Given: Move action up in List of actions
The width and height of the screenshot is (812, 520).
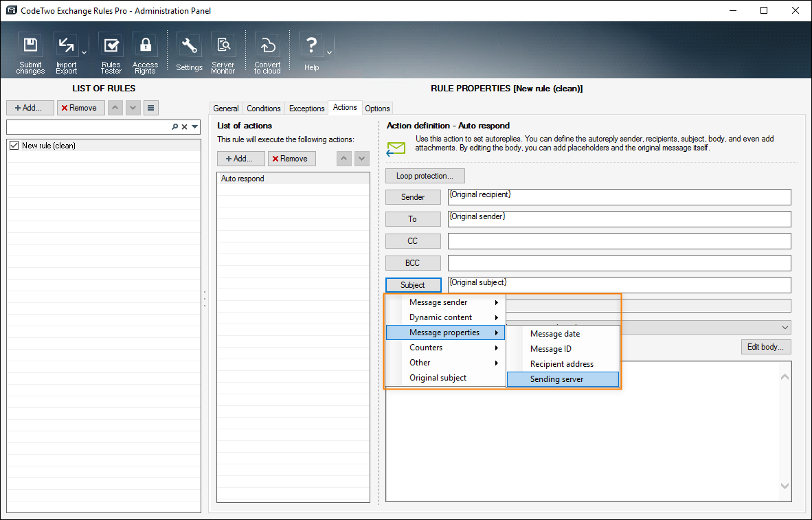Looking at the screenshot, I should [344, 159].
